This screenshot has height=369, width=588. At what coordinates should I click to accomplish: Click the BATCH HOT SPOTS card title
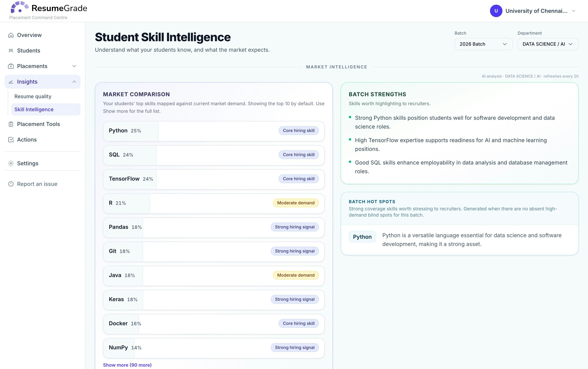point(372,202)
